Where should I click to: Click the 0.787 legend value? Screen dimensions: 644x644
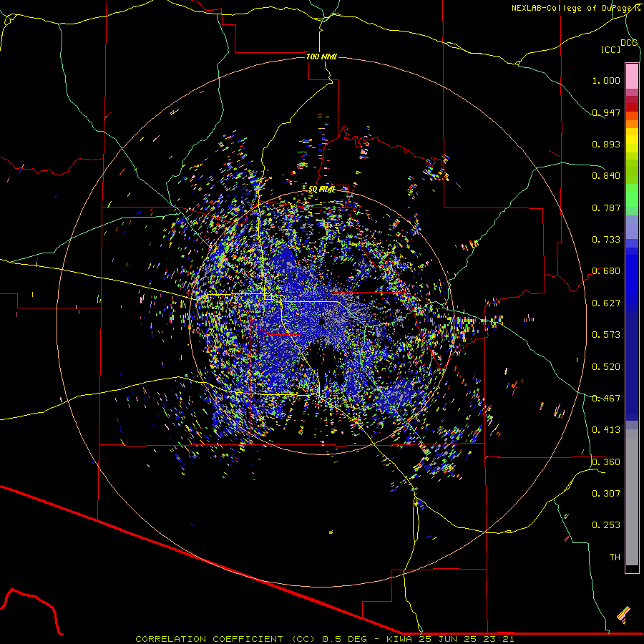click(606, 208)
